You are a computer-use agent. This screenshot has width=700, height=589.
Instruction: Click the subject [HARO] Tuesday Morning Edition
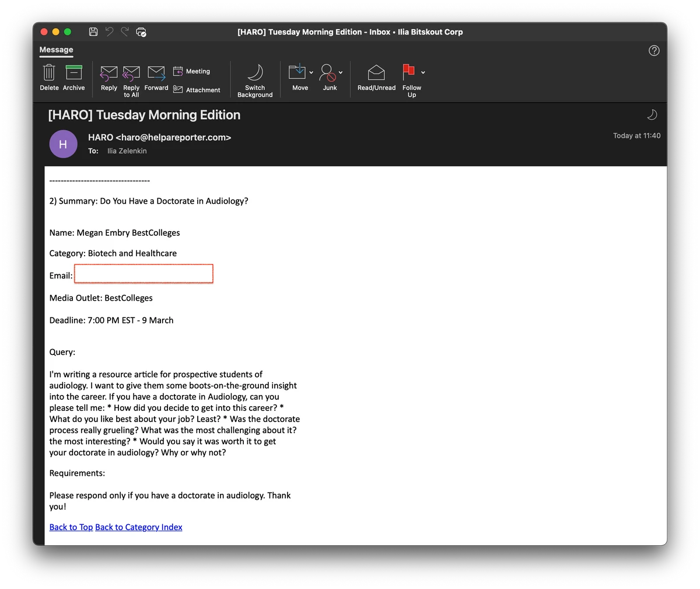[x=144, y=115]
